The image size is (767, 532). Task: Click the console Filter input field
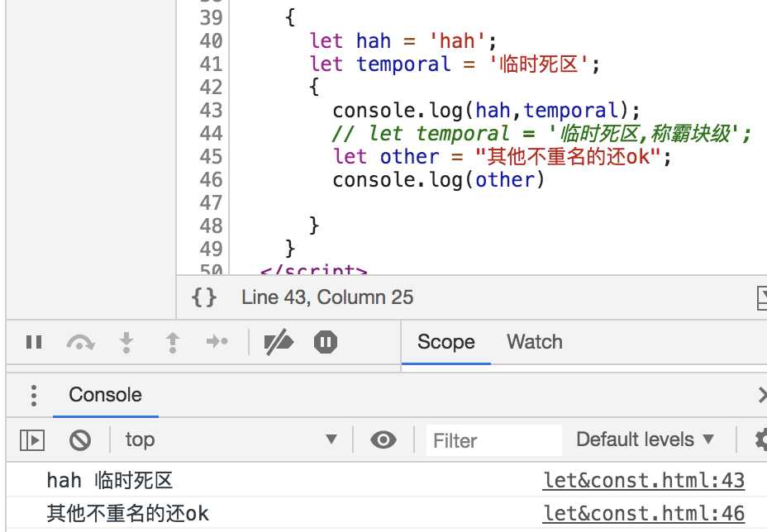(x=493, y=440)
